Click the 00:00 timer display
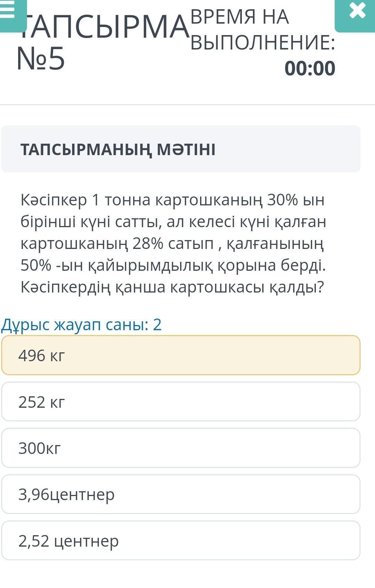 (x=310, y=68)
